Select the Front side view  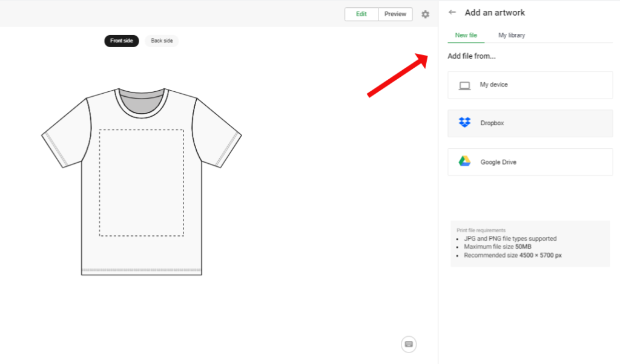click(x=121, y=41)
